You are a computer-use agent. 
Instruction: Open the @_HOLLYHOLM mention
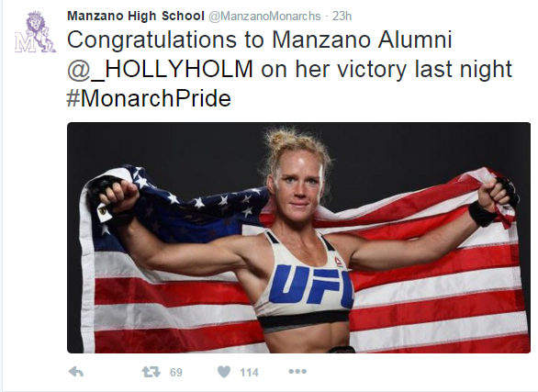click(161, 69)
